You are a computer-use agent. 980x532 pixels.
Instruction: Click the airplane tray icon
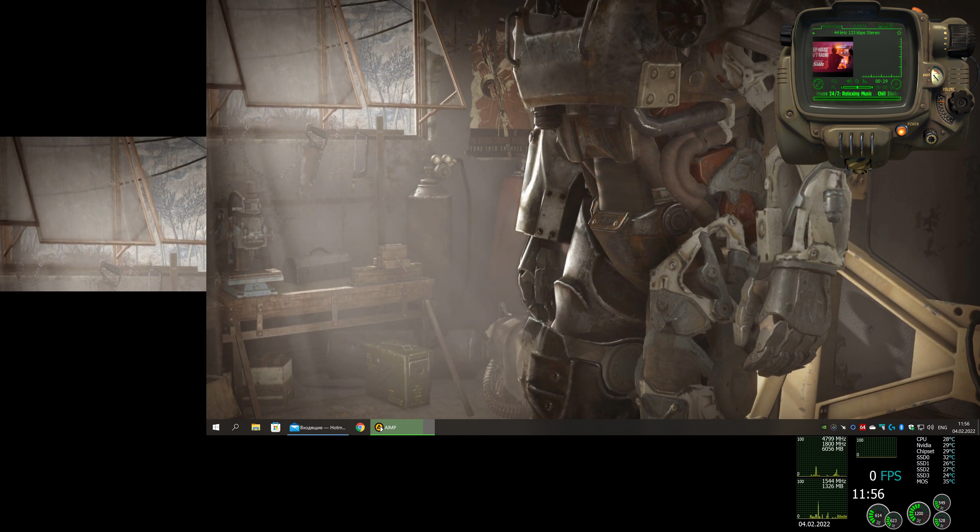click(x=843, y=427)
